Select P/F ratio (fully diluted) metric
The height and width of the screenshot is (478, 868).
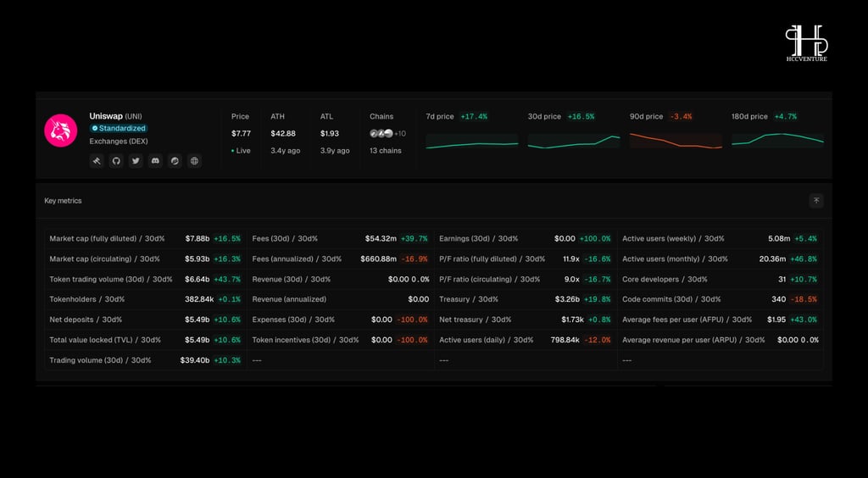click(x=492, y=259)
